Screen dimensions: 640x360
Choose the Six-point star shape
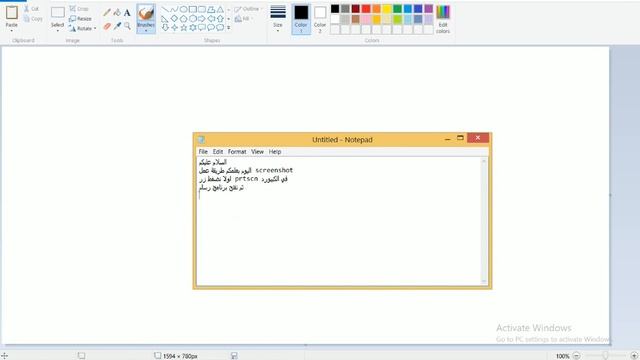point(193,28)
